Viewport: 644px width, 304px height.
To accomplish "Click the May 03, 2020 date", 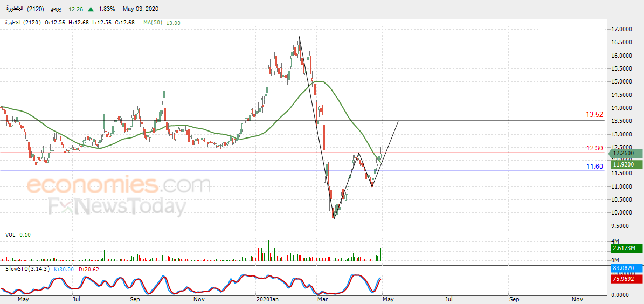I will (140, 9).
